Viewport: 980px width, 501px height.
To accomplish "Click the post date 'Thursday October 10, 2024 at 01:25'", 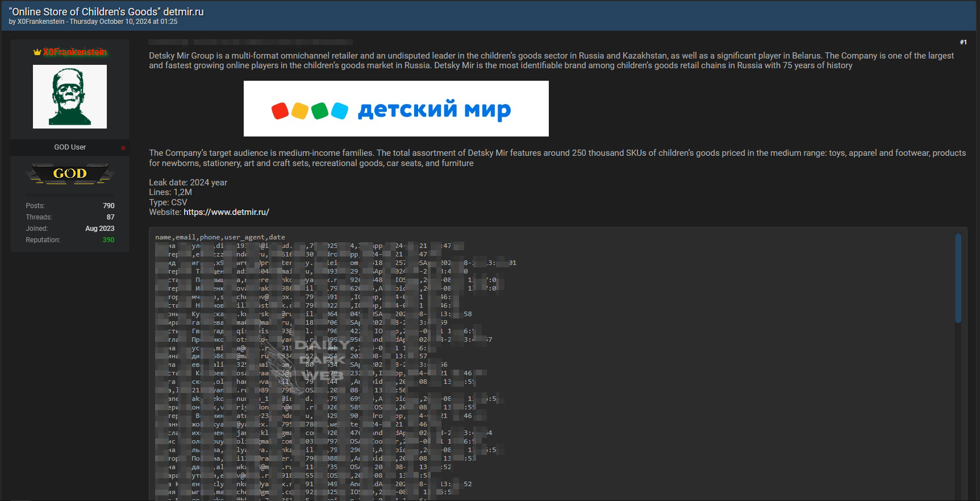I will (x=124, y=22).
